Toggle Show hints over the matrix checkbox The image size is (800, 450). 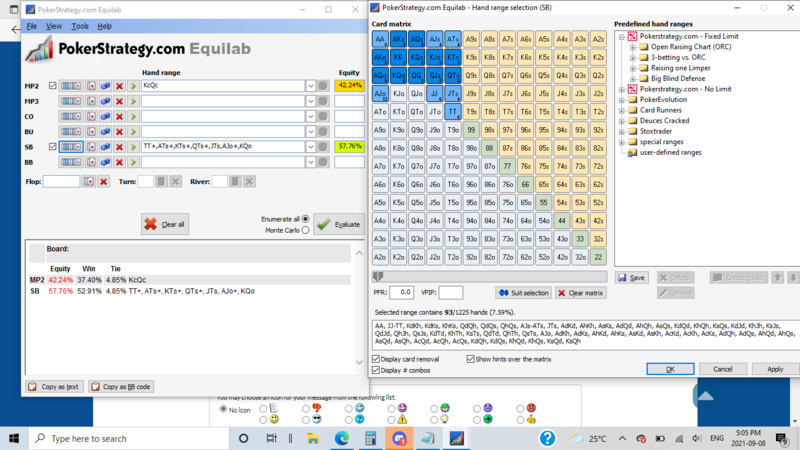click(470, 359)
